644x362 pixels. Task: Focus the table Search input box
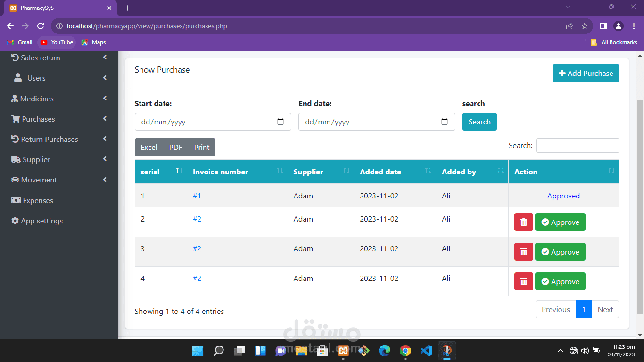pyautogui.click(x=578, y=145)
